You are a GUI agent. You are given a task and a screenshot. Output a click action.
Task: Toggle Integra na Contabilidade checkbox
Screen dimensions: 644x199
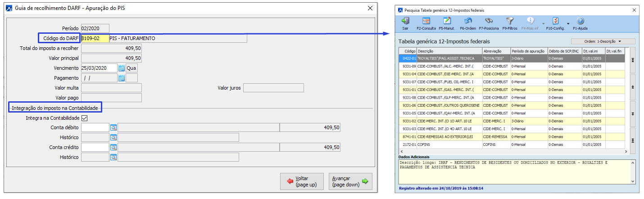(x=84, y=118)
